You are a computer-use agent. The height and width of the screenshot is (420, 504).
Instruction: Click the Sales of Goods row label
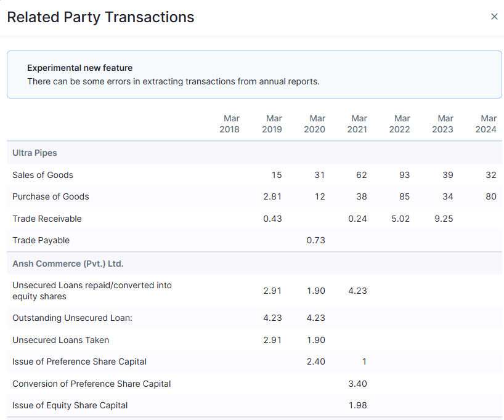point(43,175)
